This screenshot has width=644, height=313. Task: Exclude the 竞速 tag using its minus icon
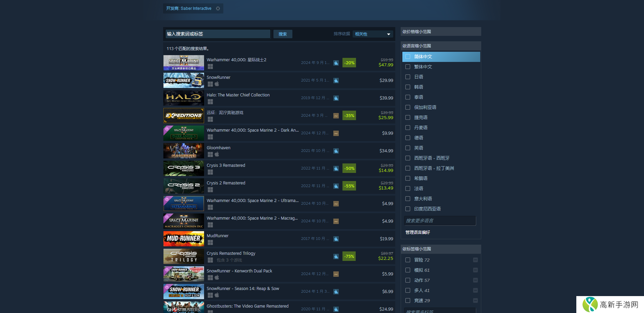pos(475,300)
